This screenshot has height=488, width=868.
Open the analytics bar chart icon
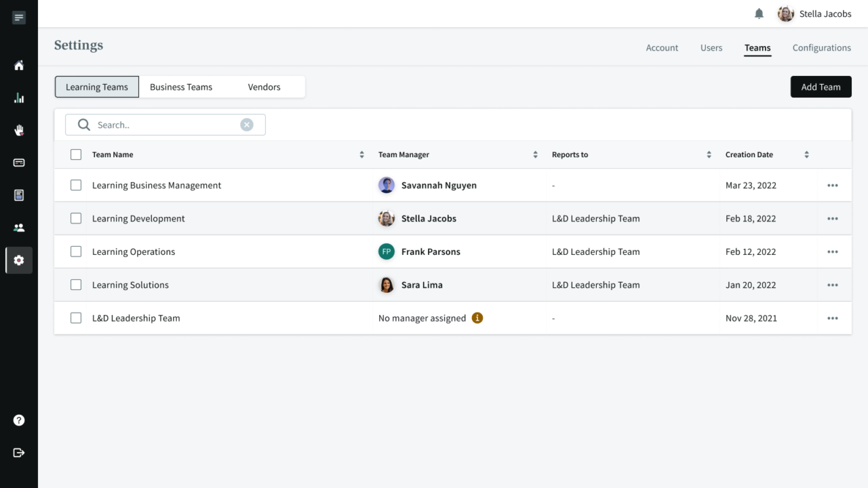[19, 98]
